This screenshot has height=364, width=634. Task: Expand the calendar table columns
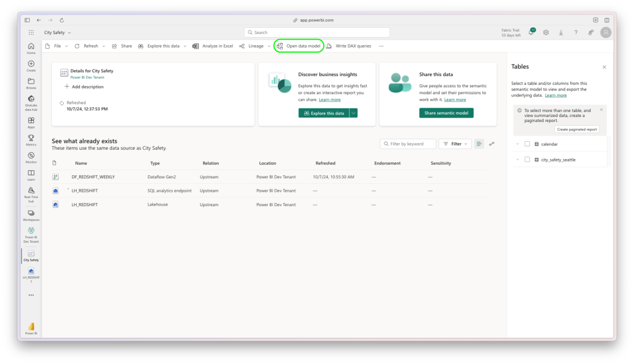point(517,144)
